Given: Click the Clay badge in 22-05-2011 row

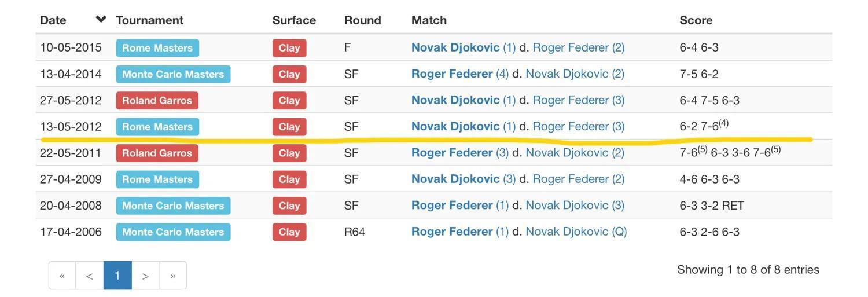Looking at the screenshot, I should pos(289,153).
